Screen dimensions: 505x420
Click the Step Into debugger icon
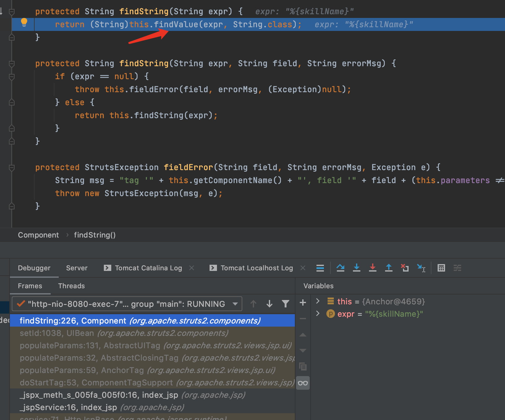tap(357, 268)
